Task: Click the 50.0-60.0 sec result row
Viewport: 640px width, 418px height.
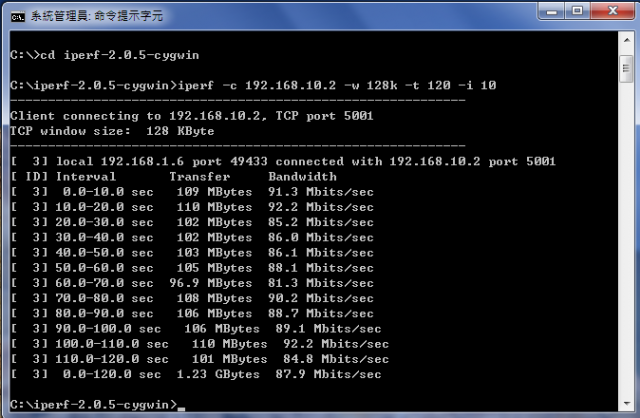Action: pyautogui.click(x=192, y=268)
